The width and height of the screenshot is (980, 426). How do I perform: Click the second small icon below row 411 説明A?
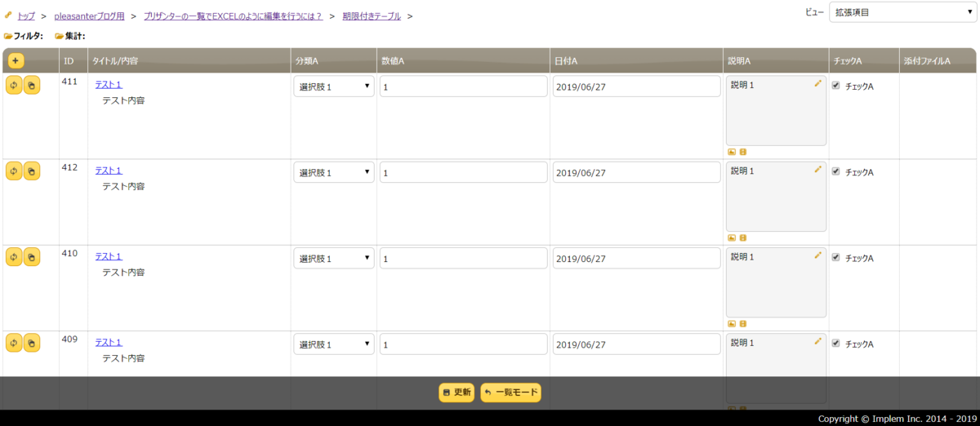coord(743,152)
